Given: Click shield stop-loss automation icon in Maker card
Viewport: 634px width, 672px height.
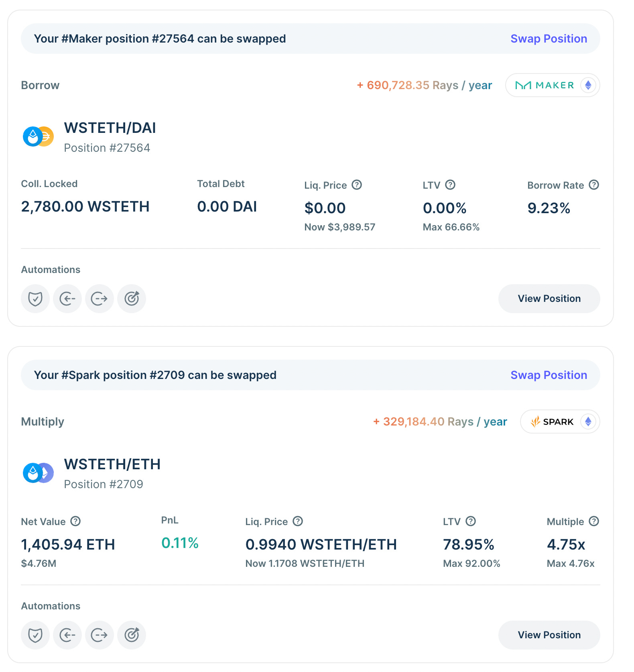Looking at the screenshot, I should click(35, 299).
